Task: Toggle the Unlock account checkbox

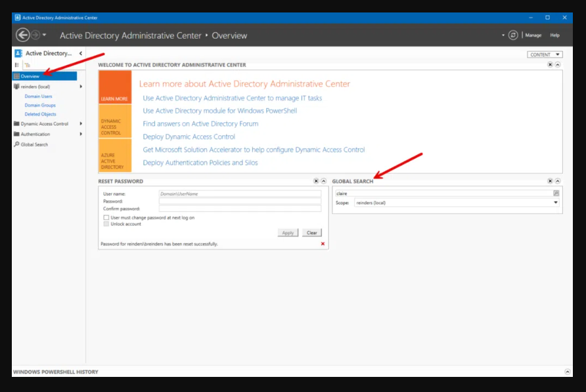Action: 106,224
